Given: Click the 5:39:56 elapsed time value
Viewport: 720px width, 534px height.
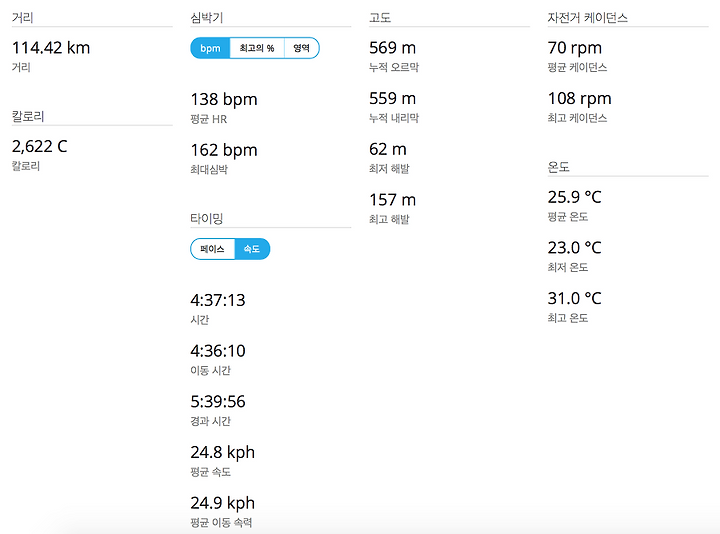Looking at the screenshot, I should 218,402.
